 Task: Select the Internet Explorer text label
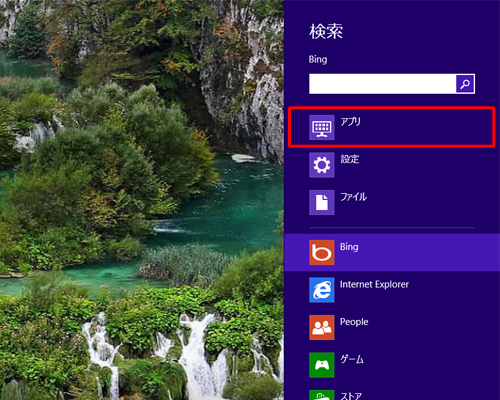pos(374,284)
